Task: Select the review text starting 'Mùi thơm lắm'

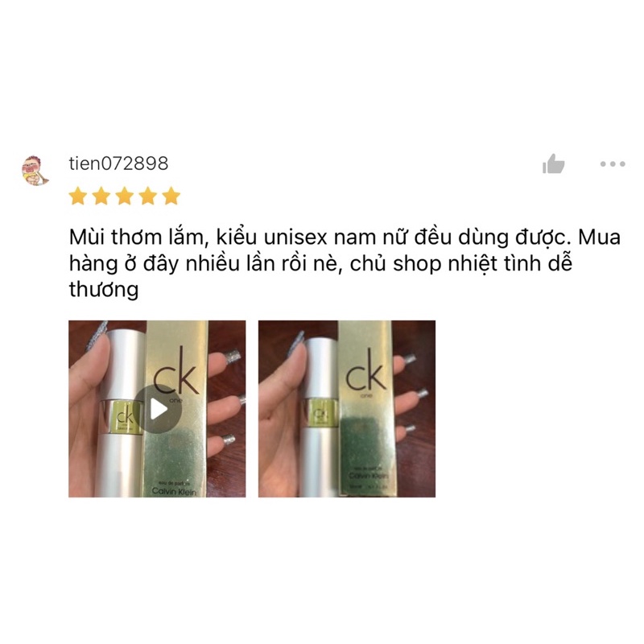Action: 345,263
